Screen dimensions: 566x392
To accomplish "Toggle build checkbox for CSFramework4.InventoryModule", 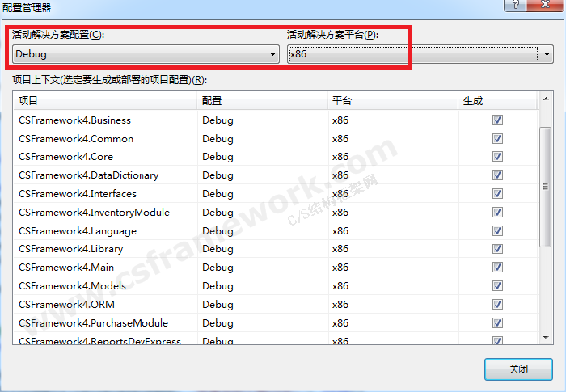I will coord(497,213).
